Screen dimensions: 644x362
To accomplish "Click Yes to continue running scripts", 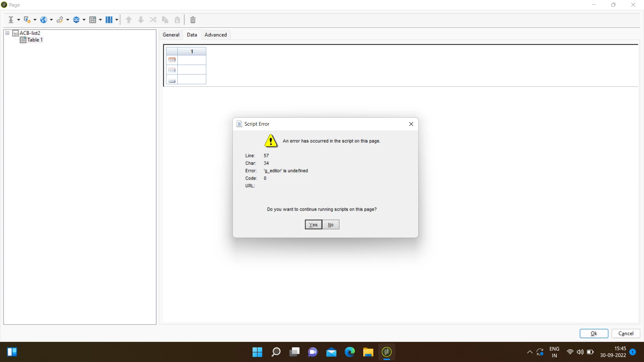I will (x=313, y=225).
